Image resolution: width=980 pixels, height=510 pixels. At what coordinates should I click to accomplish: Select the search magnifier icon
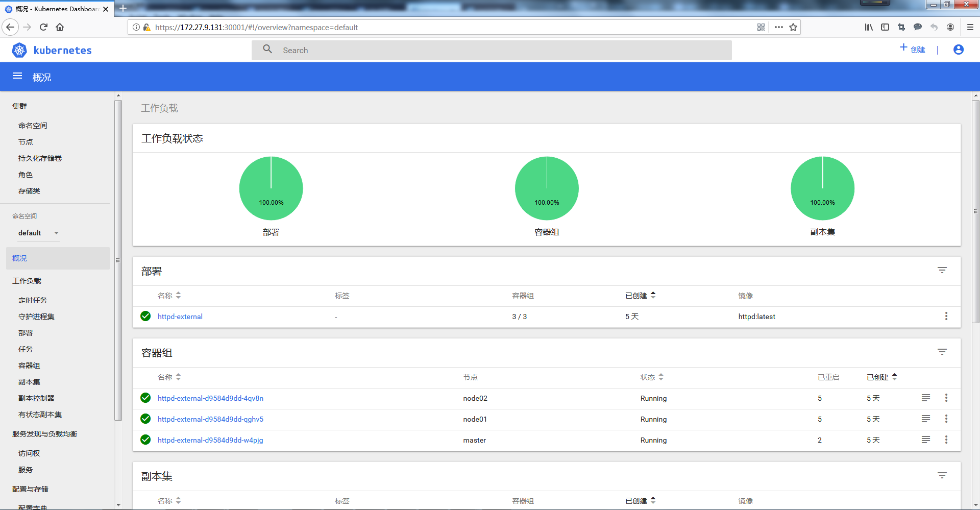[267, 50]
